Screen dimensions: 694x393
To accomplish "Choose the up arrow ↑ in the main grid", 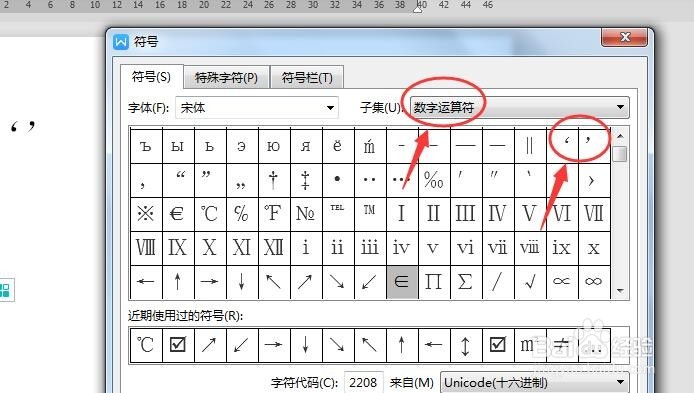I will 177,282.
